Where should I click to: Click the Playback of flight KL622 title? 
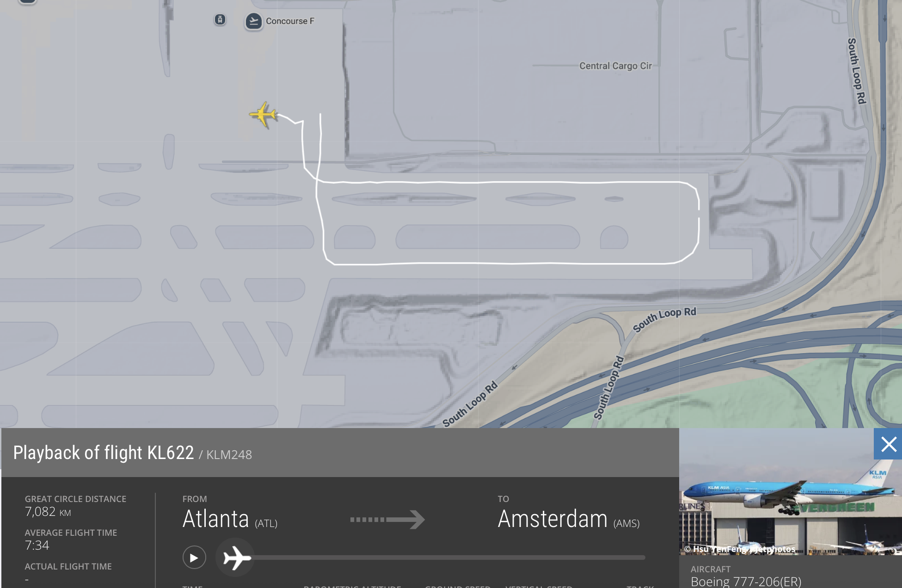[104, 453]
